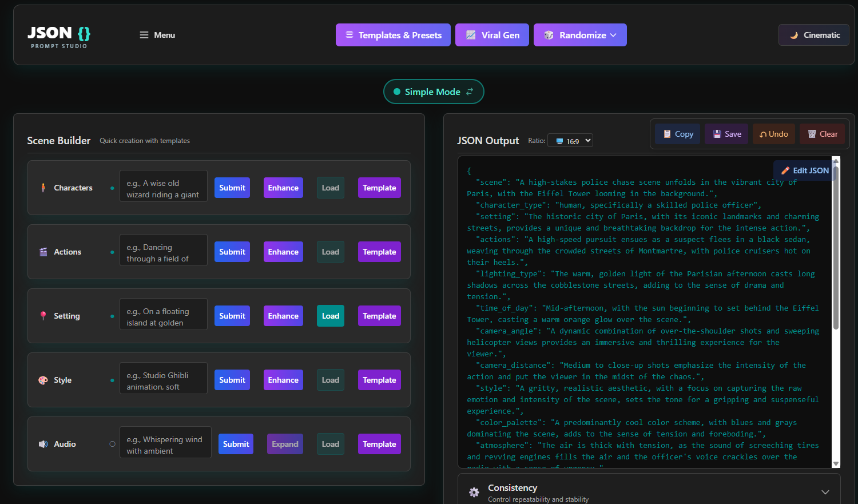
Task: Click the Actions clapperboard icon
Action: click(x=43, y=251)
